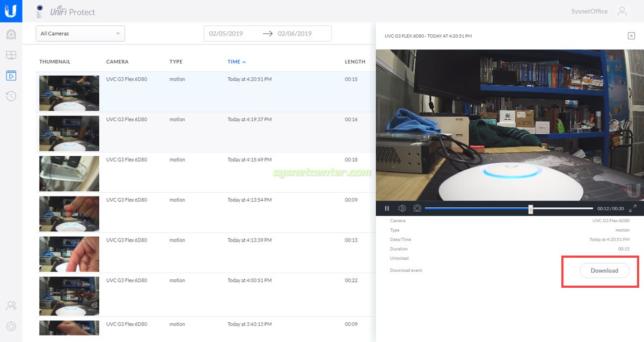Select 'Today at 4:13:39 PM' time cell
Screen dimensions: 644x342
pos(250,240)
